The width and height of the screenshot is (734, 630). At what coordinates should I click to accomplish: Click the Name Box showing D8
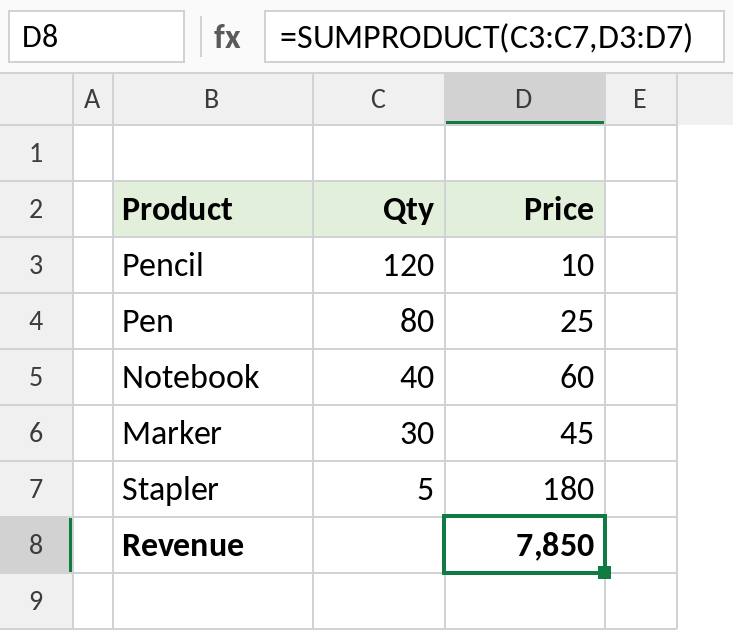[x=96, y=37]
